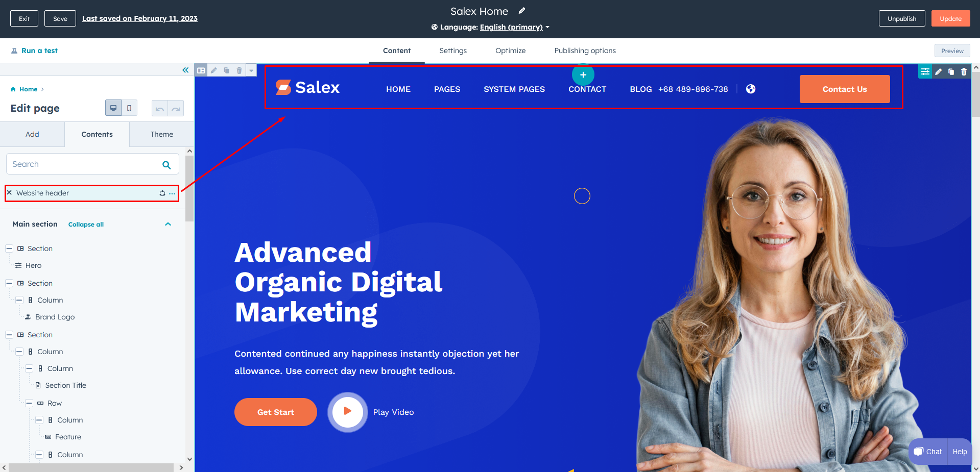The width and height of the screenshot is (980, 472).
Task: Open the three-dot menu on Website header row
Action: (172, 193)
